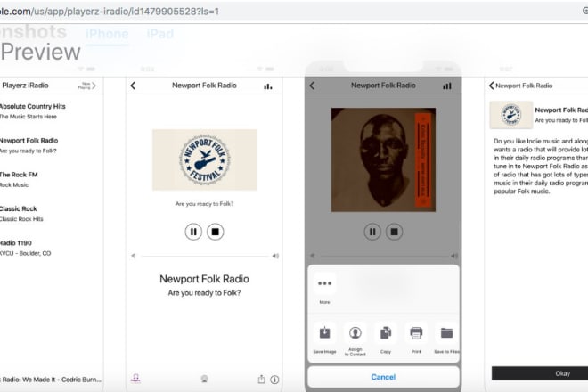Select Absolute Country Hits station
The image size is (588, 392).
(x=33, y=111)
